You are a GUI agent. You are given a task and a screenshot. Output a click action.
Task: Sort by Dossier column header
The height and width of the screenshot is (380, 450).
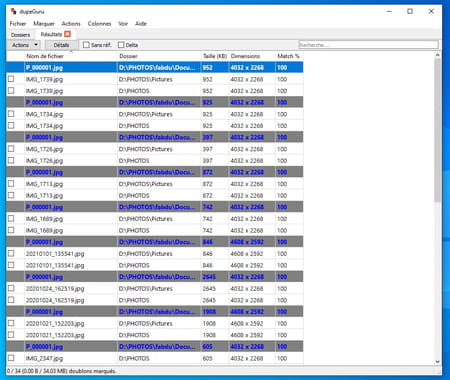coord(159,56)
